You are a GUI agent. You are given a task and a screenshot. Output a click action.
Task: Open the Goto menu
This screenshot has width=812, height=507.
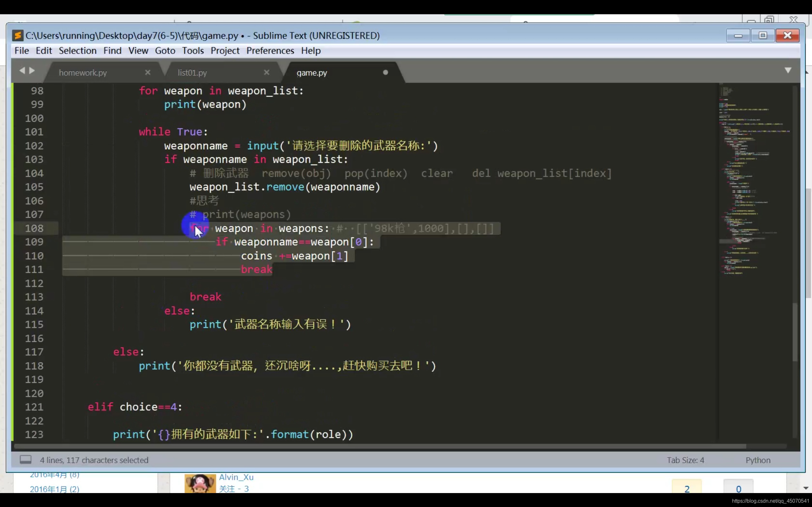tap(165, 51)
